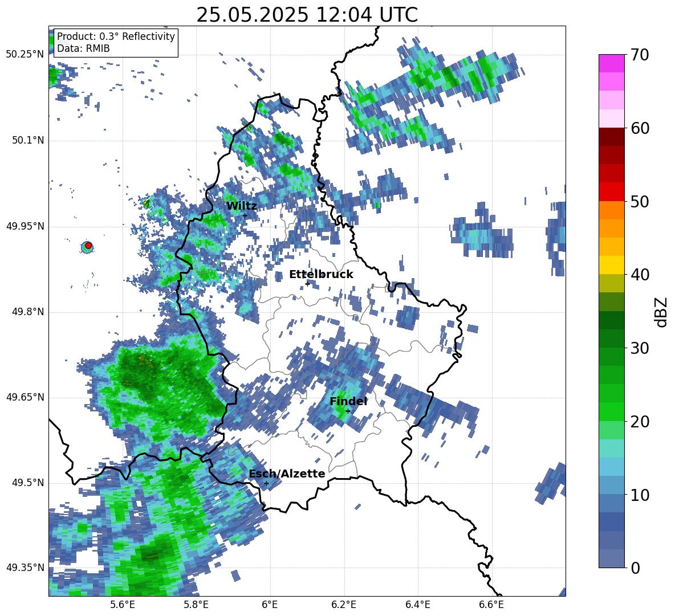Screen dimensions: 675x616
Task: Click the Esch/Alzette city label
Action: [x=287, y=474]
